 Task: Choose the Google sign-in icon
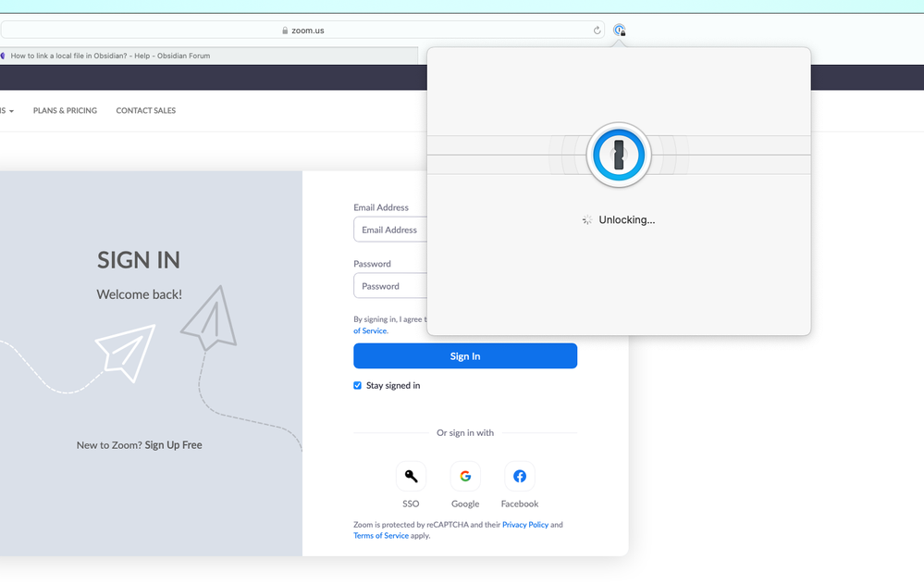[x=465, y=477]
